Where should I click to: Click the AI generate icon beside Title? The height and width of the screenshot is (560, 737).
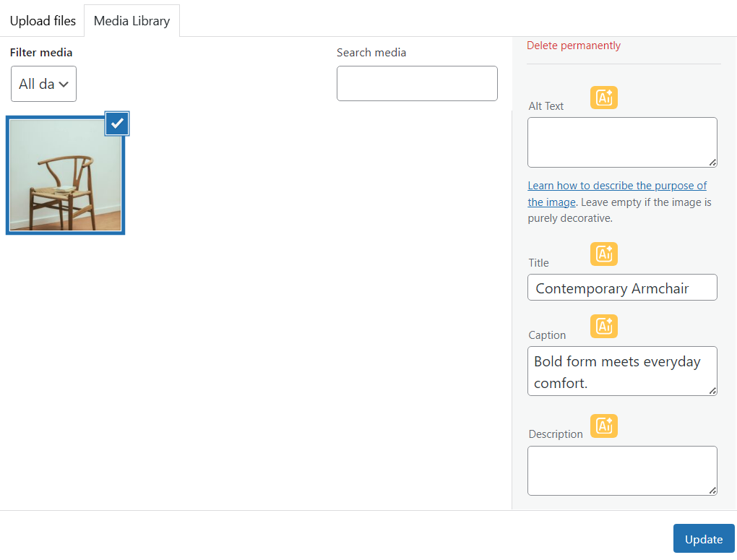coord(604,254)
